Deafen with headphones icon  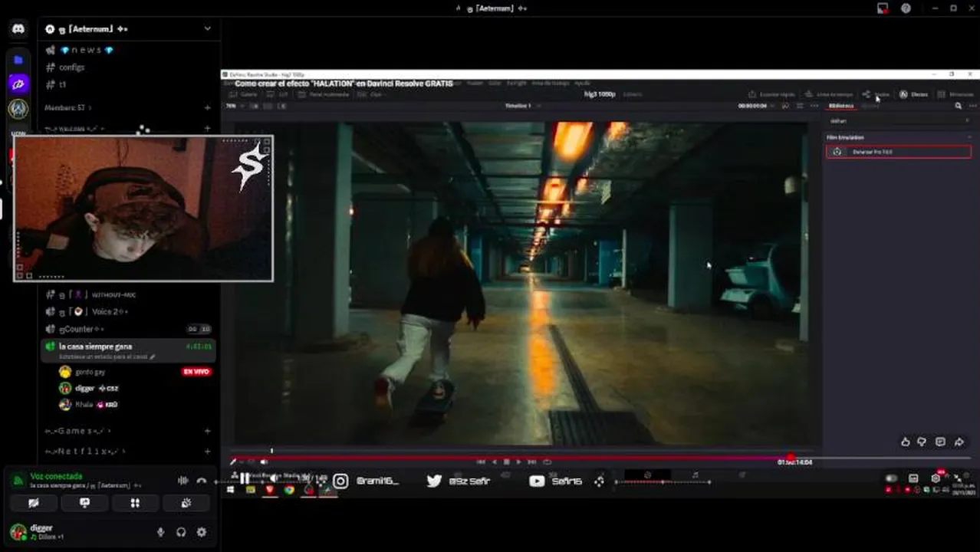point(181,532)
